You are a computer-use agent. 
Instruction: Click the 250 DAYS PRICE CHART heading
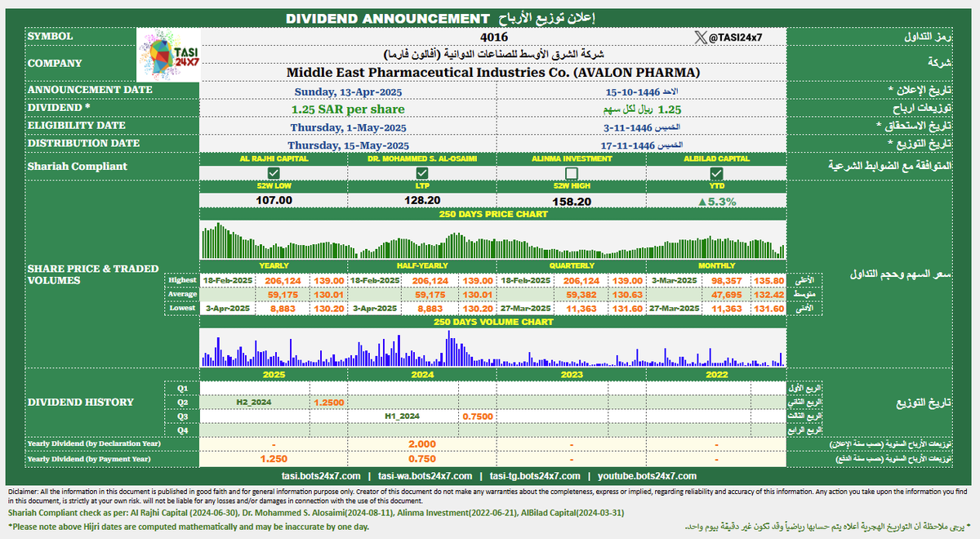(492, 214)
